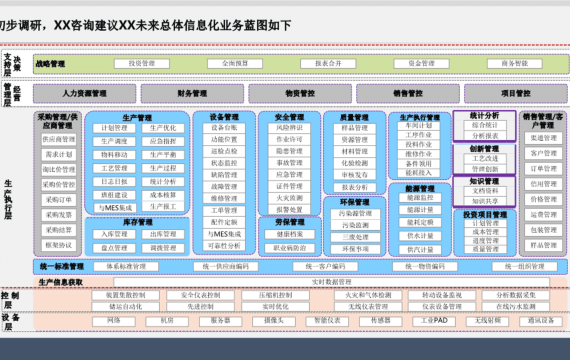
Task: Select the 实时数据管理 bar
Action: point(332,282)
